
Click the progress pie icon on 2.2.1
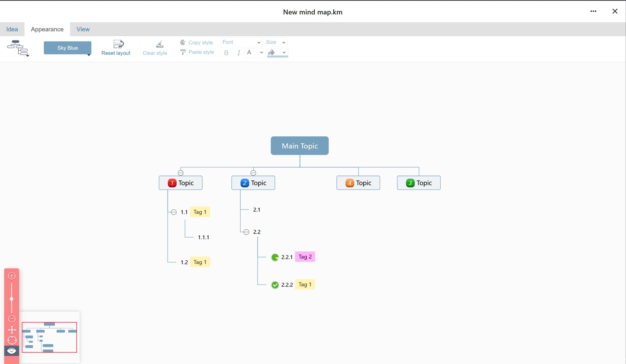(275, 257)
